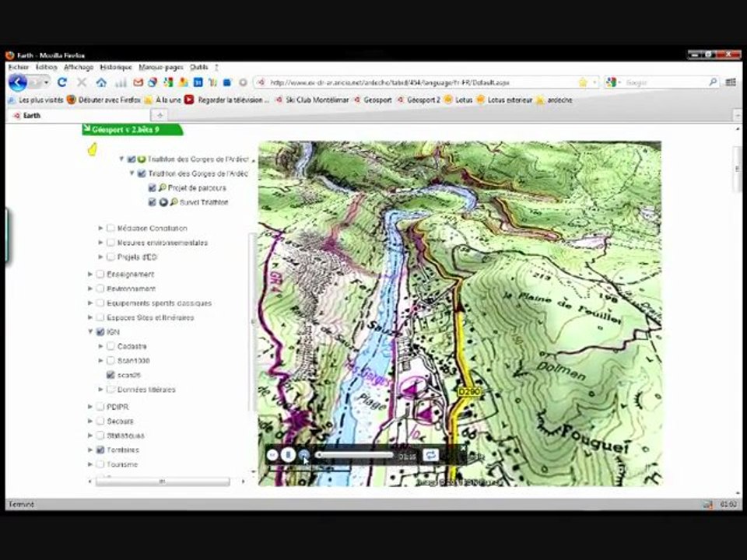This screenshot has height=560, width=747.
Task: Collapse the top Triathlon des Gorges node
Action: tap(121, 159)
